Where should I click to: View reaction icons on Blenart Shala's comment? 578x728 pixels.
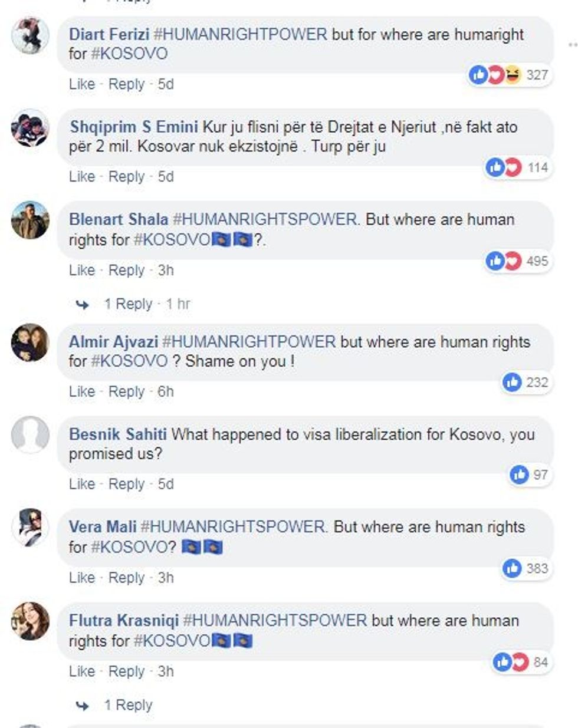pyautogui.click(x=504, y=261)
